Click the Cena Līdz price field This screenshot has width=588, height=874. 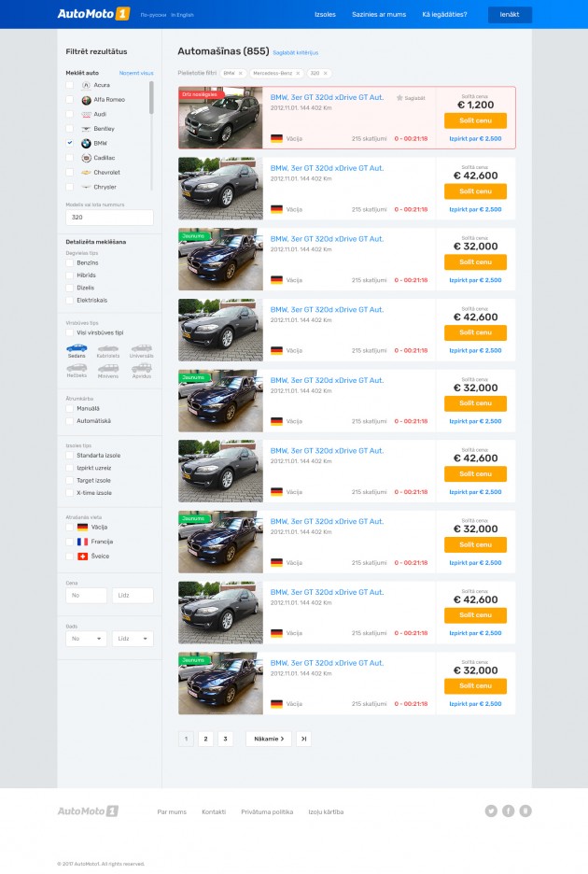133,596
